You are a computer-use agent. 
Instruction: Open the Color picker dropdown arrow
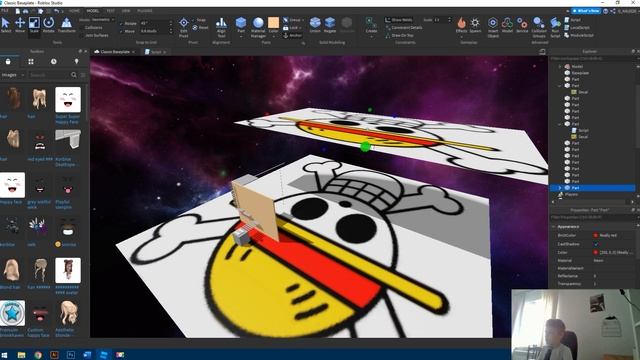273,36
